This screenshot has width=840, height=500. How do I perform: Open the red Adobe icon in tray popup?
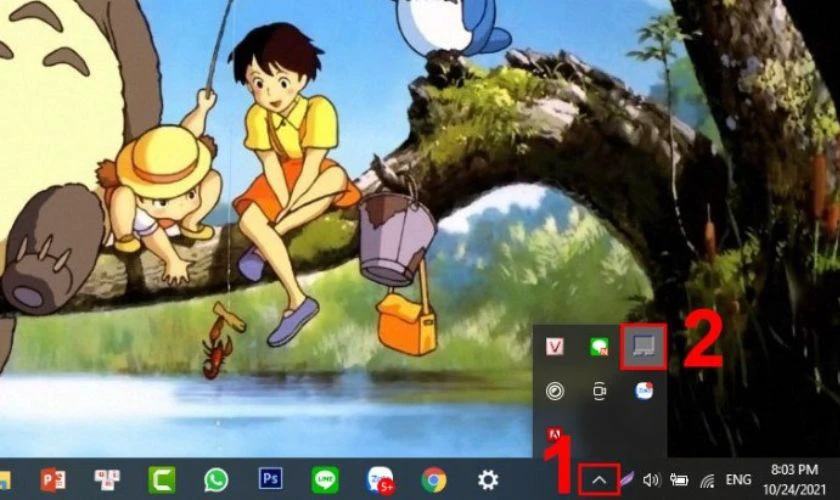[x=555, y=434]
